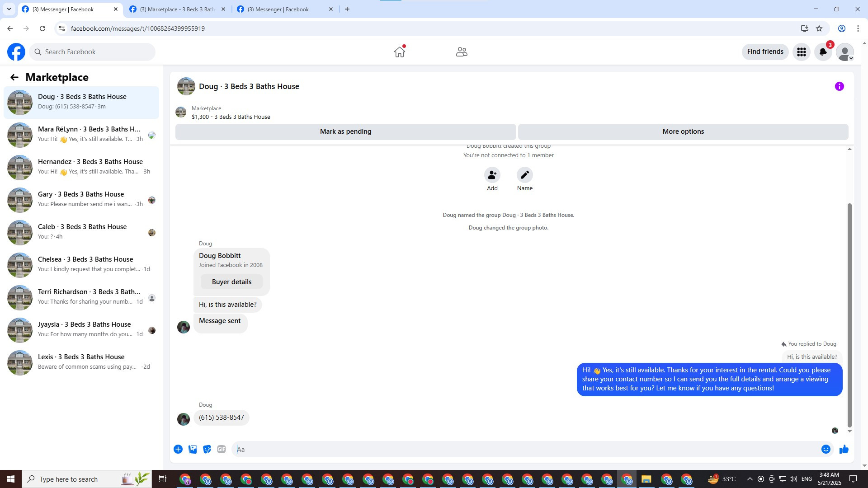Go back with the Marketplace back arrow
This screenshot has height=488, width=868.
click(x=14, y=77)
